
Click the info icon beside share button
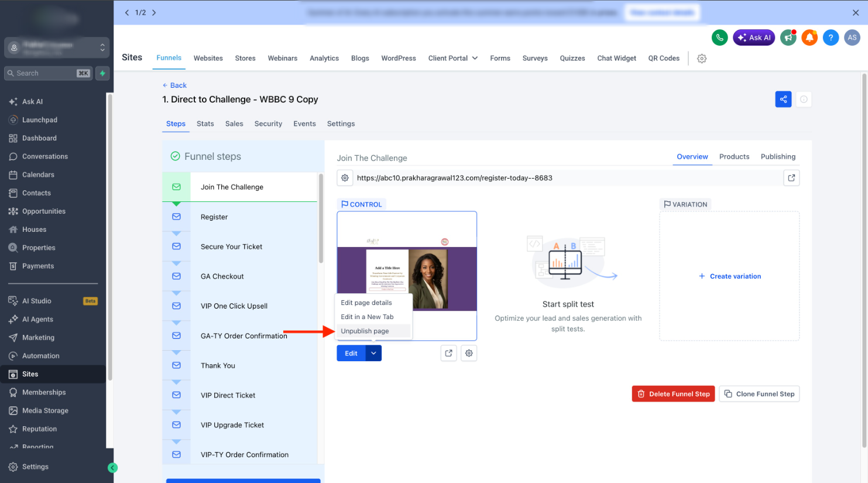[804, 99]
